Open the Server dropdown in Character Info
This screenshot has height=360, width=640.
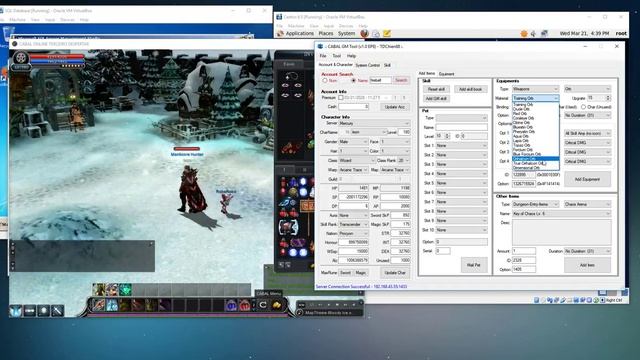coord(373,123)
